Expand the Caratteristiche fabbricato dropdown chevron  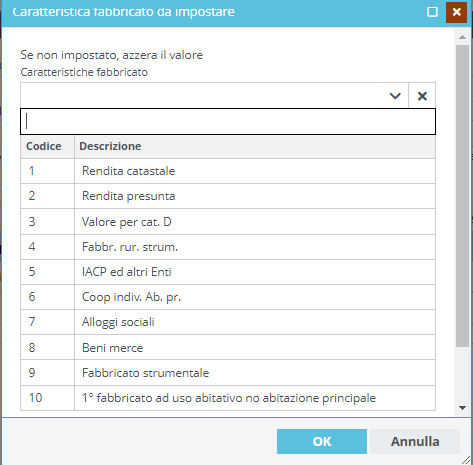click(395, 96)
